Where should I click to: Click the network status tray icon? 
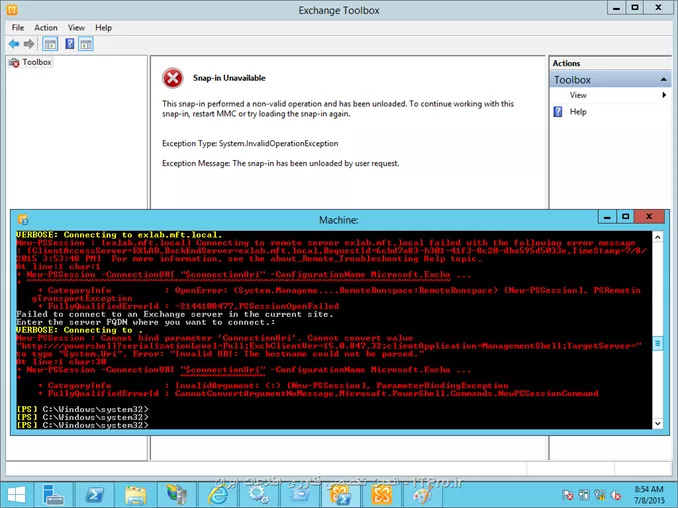(600, 495)
